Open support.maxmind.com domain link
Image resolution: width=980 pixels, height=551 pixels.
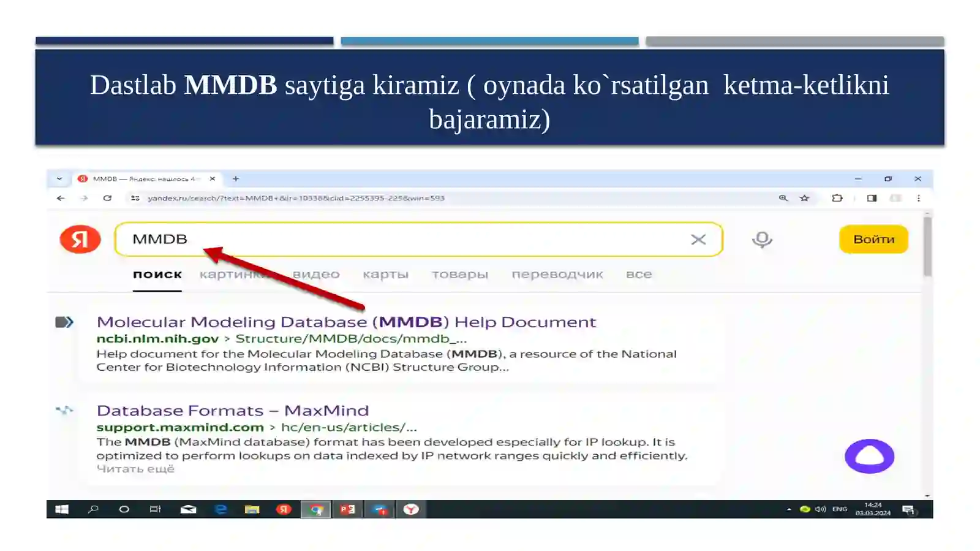click(x=180, y=427)
